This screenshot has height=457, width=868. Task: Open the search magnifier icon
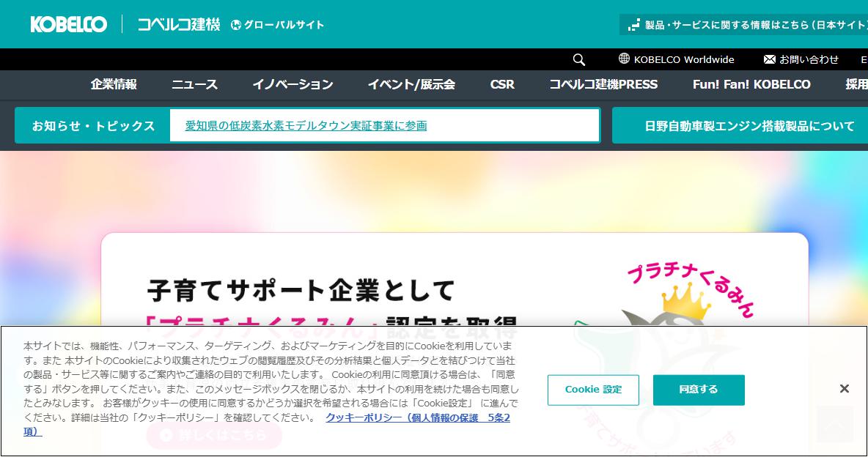click(579, 60)
